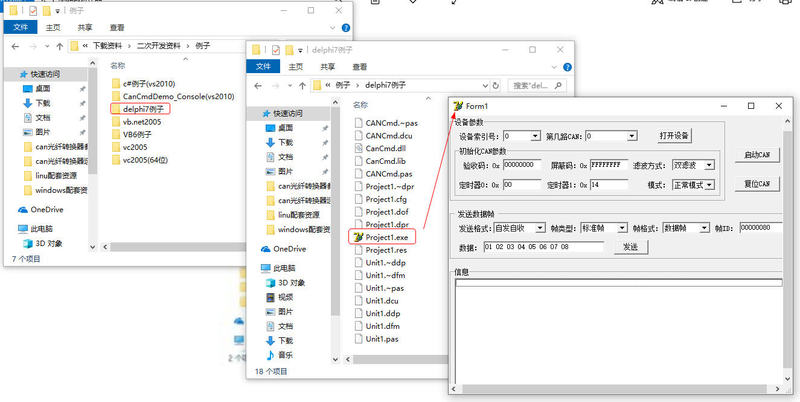Click the 定时器1 input field
Image resolution: width=800 pixels, height=402 pixels.
(x=609, y=185)
